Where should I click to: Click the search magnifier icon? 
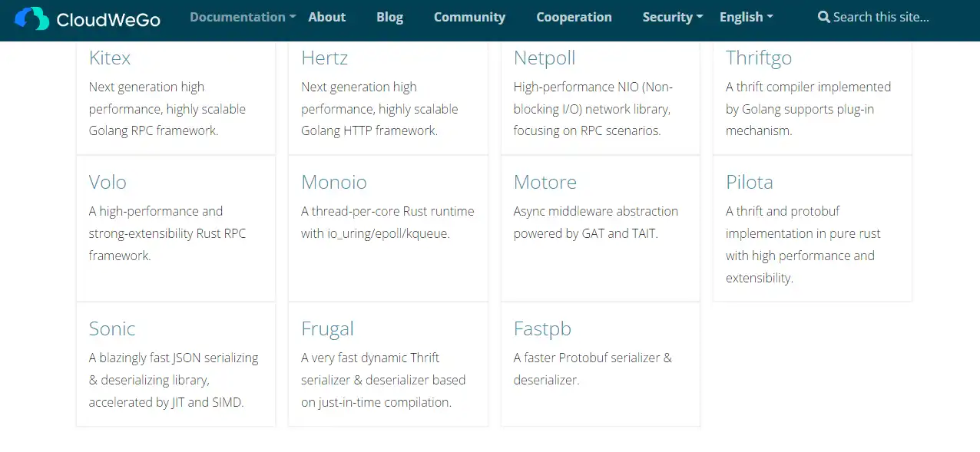coord(823,17)
